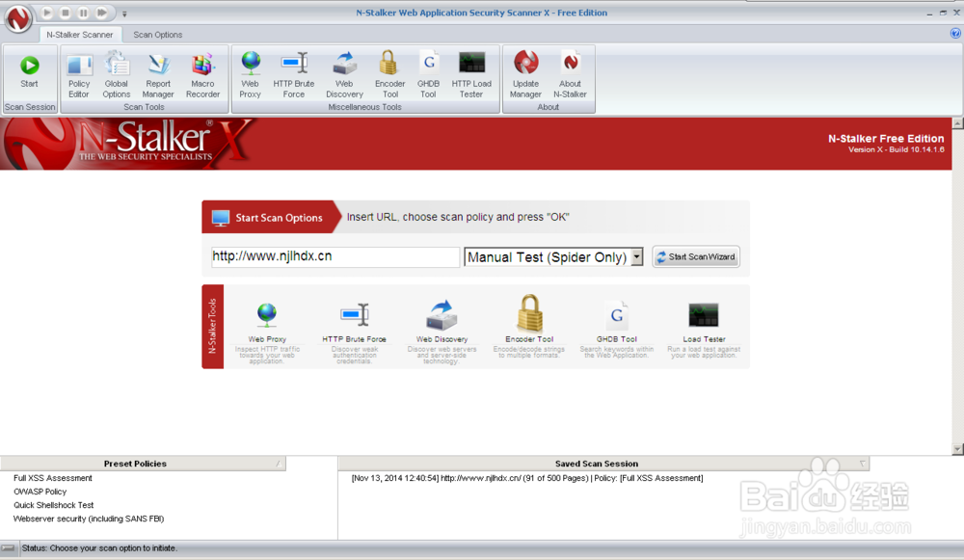
Task: Switch to the Scan Options tab
Action: (x=158, y=35)
